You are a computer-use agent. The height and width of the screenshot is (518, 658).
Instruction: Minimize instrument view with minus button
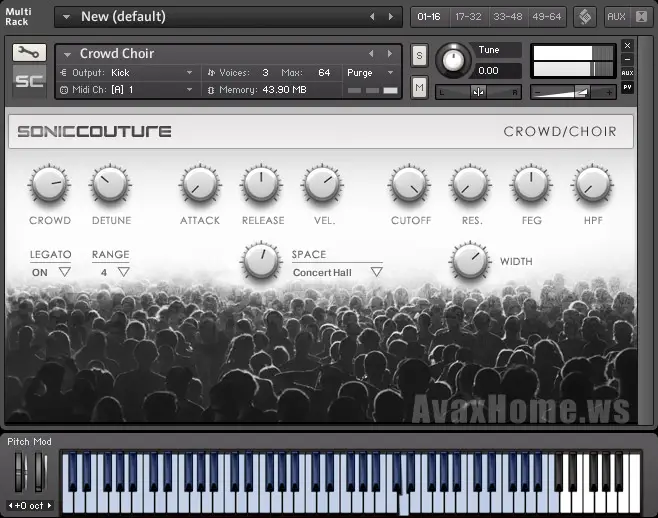tap(627, 59)
